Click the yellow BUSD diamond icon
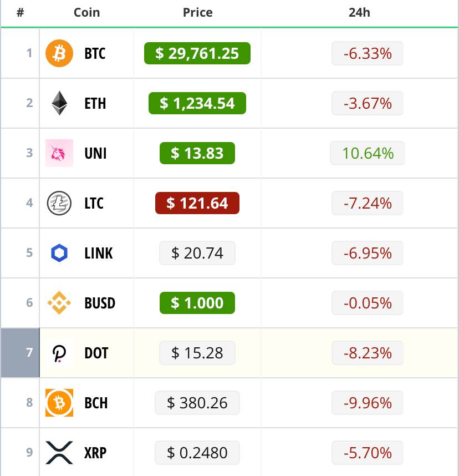The height and width of the screenshot is (476, 459). [x=59, y=303]
